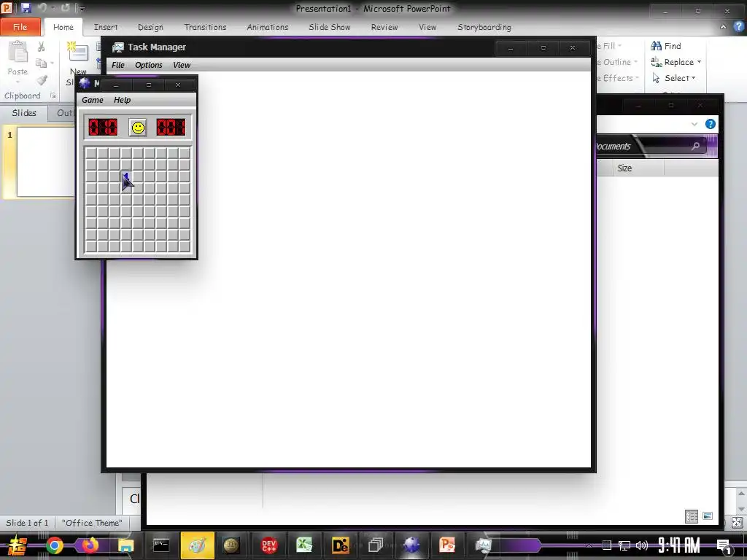Click the Paste clipboard icon
The height and width of the screenshot is (560, 747).
pyautogui.click(x=18, y=52)
